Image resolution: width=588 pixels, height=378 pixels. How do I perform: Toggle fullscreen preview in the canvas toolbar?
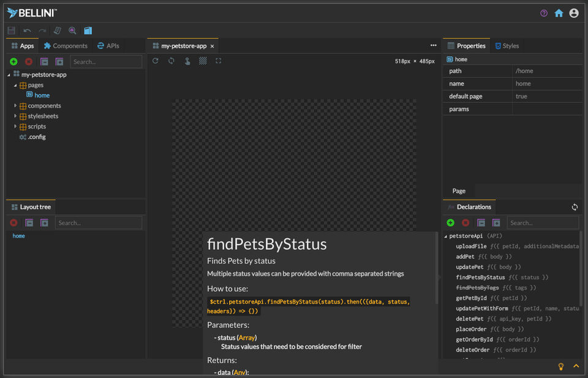point(219,61)
